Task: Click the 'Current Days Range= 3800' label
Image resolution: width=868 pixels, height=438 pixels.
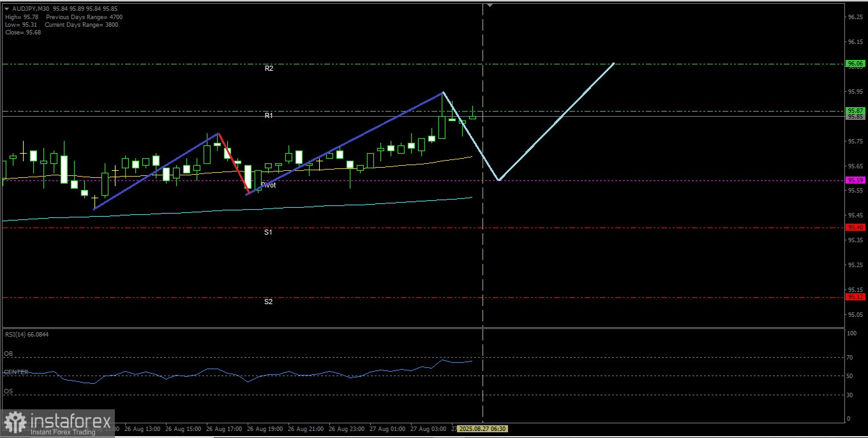Action: click(82, 24)
